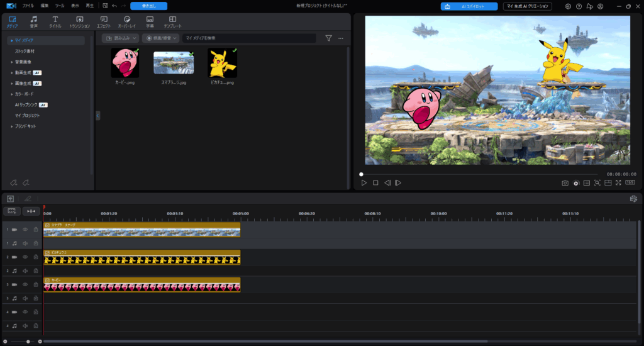Viewport: 644px width, 346px height.
Task: Expand the 録画/録音 record dropdown
Action: (x=161, y=38)
